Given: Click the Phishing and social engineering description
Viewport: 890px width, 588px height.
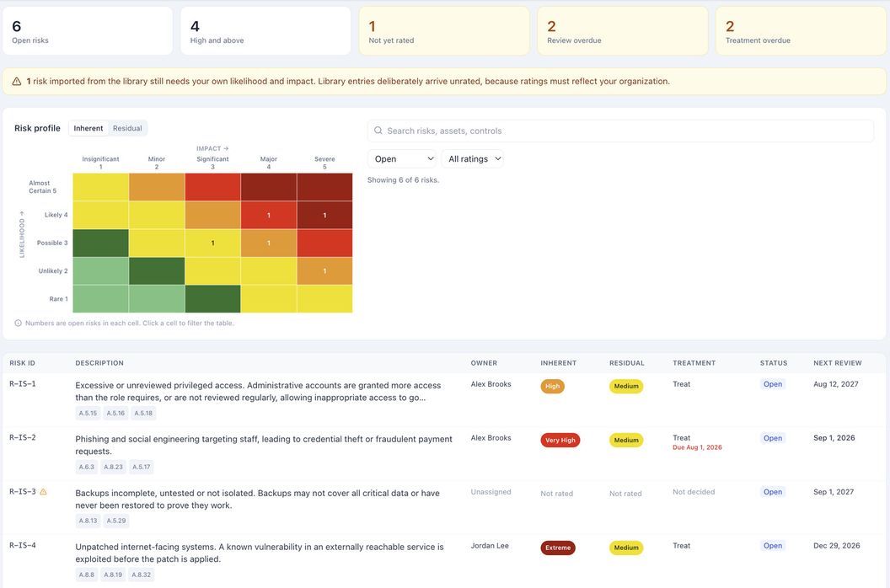Looking at the screenshot, I should tap(264, 445).
